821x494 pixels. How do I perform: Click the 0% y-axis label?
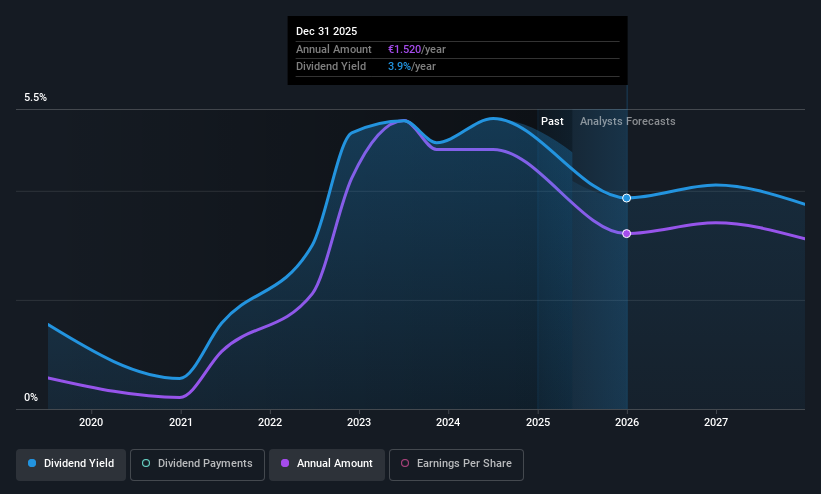pyautogui.click(x=31, y=398)
